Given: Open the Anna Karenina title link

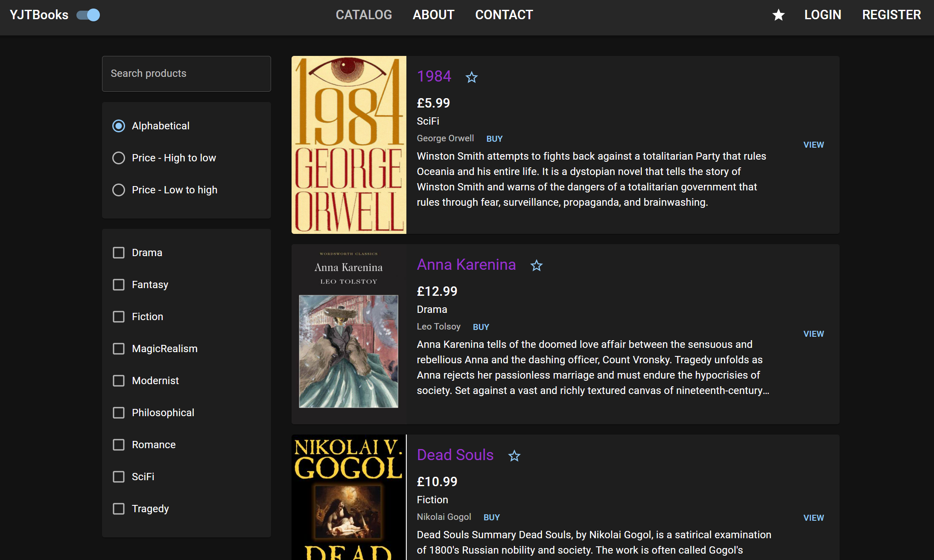Looking at the screenshot, I should click(x=466, y=265).
